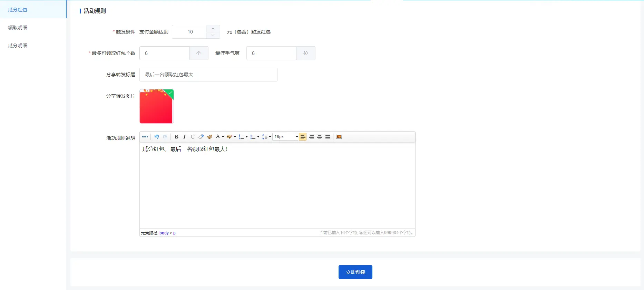644x290 pixels.
Task: Click the line spacing icon
Action: [x=265, y=137]
